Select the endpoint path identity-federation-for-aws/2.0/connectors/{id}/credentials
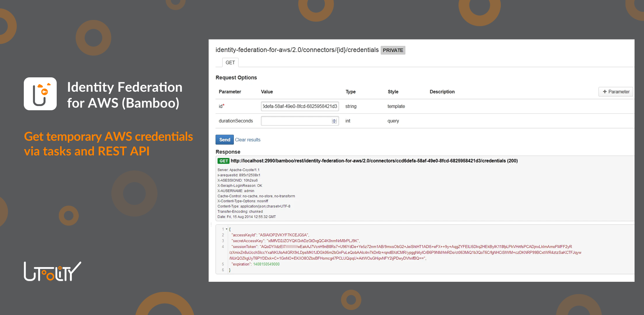644x315 pixels. pos(296,50)
